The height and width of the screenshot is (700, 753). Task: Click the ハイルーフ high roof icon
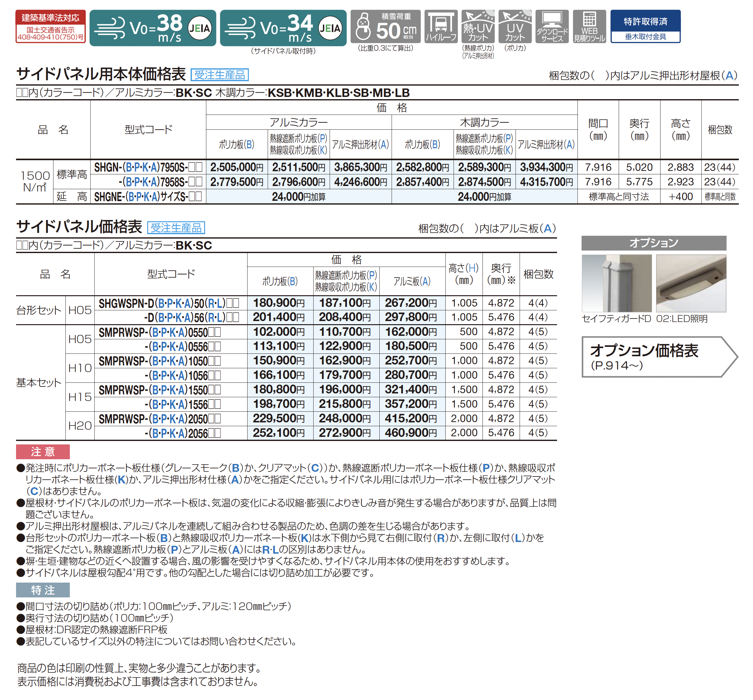(x=441, y=26)
